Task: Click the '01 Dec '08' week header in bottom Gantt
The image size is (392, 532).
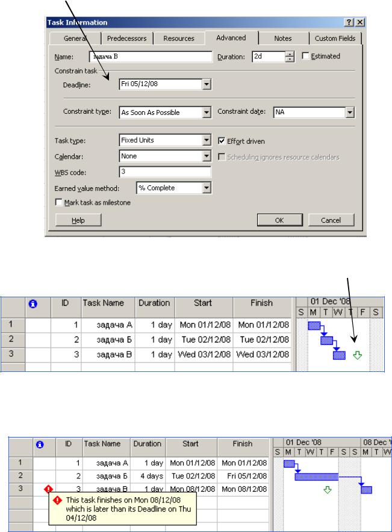Action: pos(322,442)
